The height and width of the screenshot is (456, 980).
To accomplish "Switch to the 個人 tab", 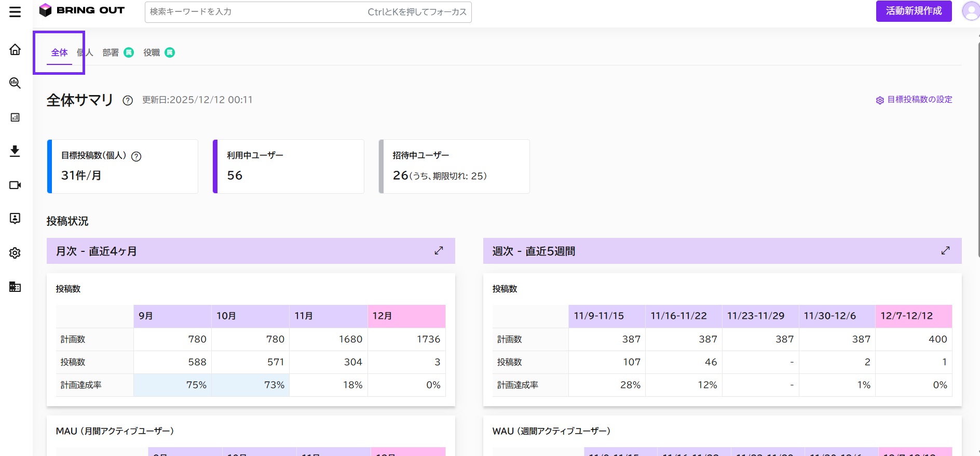I will [x=85, y=52].
